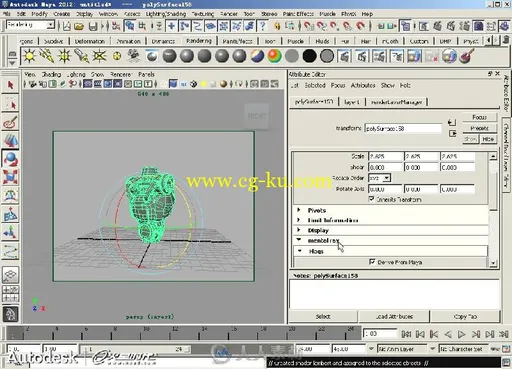Open the Create menu
This screenshot has height=369, width=512.
pyautogui.click(x=62, y=14)
